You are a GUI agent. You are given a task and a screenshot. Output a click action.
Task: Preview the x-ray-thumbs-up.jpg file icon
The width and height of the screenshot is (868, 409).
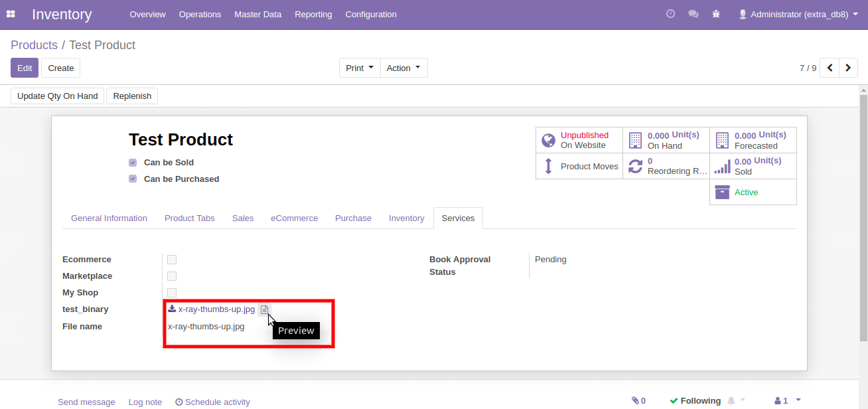(x=265, y=309)
